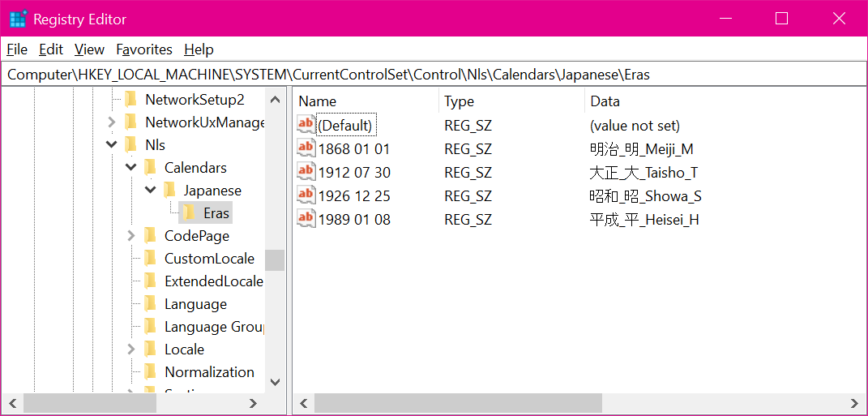Click the CustomLocale folder icon
This screenshot has height=416, width=868.
point(151,259)
